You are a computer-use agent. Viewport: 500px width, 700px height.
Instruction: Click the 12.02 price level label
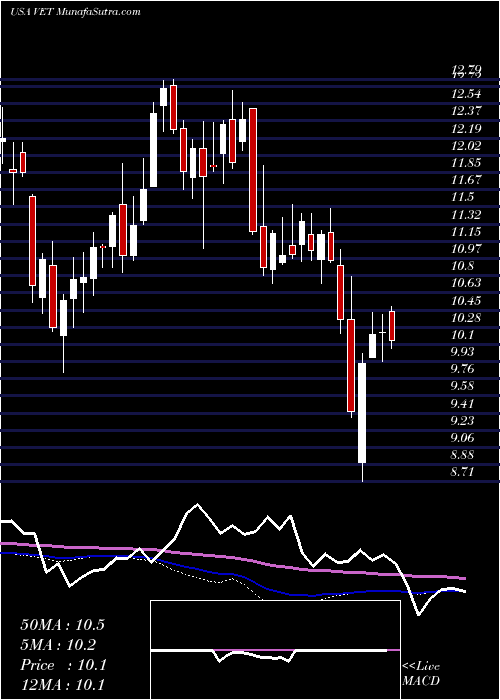point(466,146)
